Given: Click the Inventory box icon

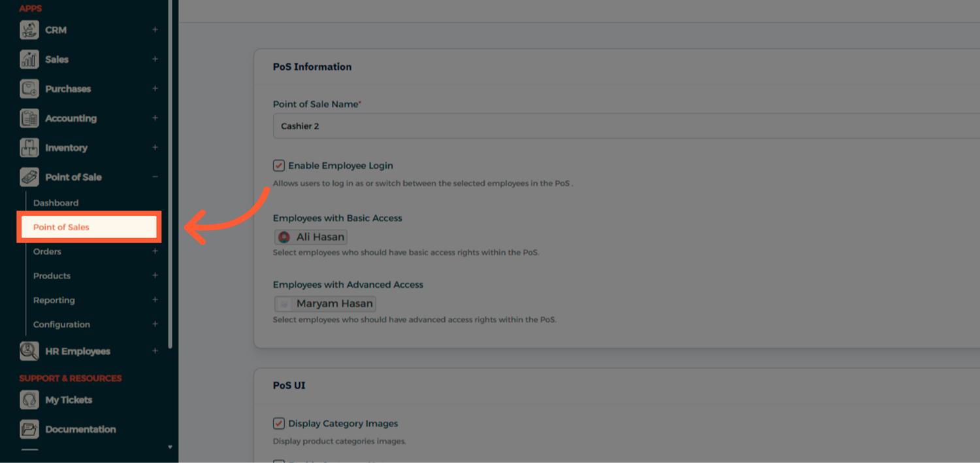Looking at the screenshot, I should pos(29,148).
